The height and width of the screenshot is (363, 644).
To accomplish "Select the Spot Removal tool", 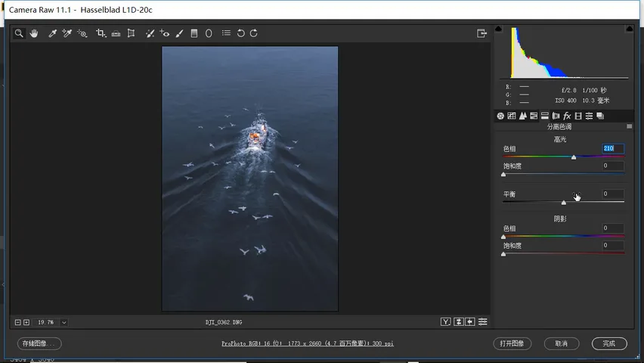I will coord(150,33).
